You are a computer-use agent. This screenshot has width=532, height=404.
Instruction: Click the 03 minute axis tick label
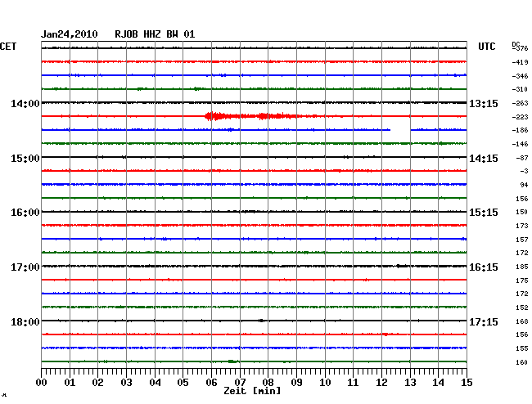click(126, 383)
